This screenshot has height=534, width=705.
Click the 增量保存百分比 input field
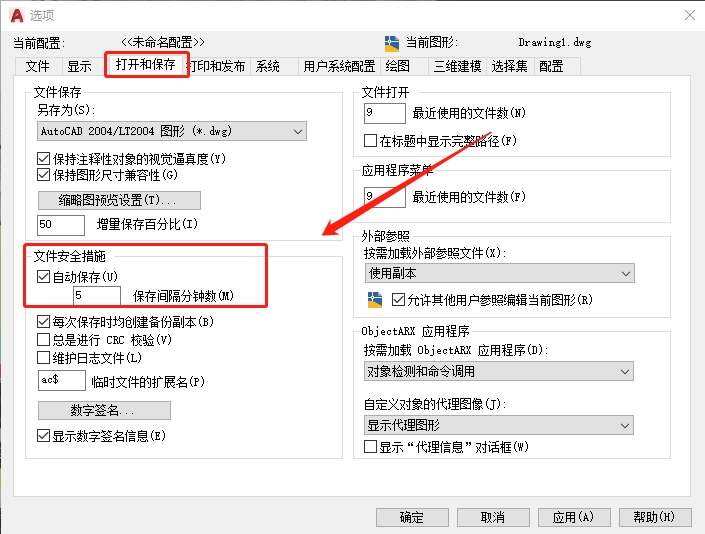pos(61,225)
